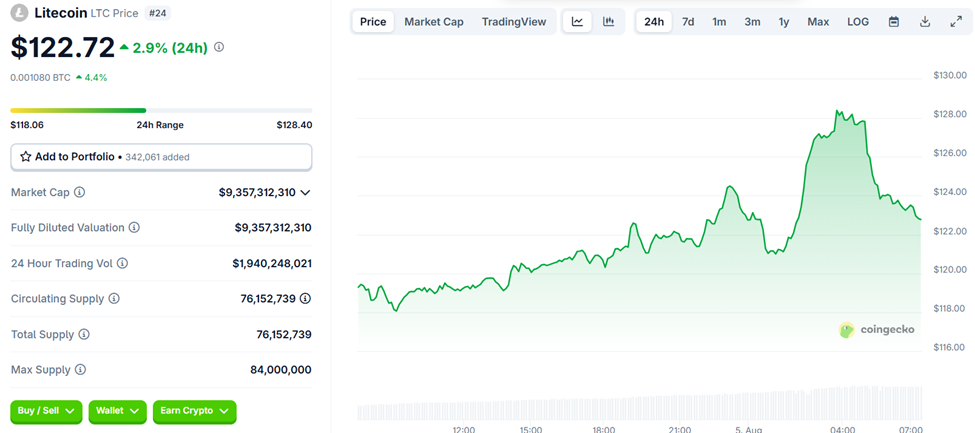Download chart data icon
The width and height of the screenshot is (975, 433).
click(x=925, y=22)
